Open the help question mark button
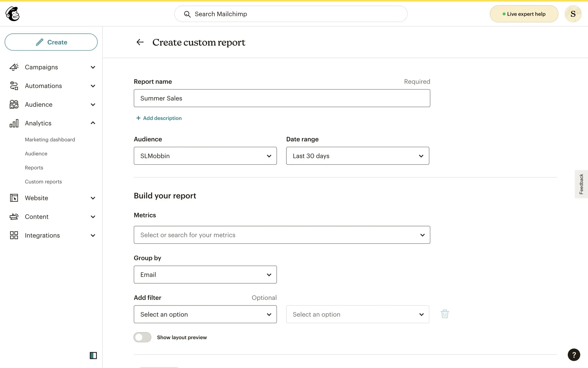 (x=574, y=355)
